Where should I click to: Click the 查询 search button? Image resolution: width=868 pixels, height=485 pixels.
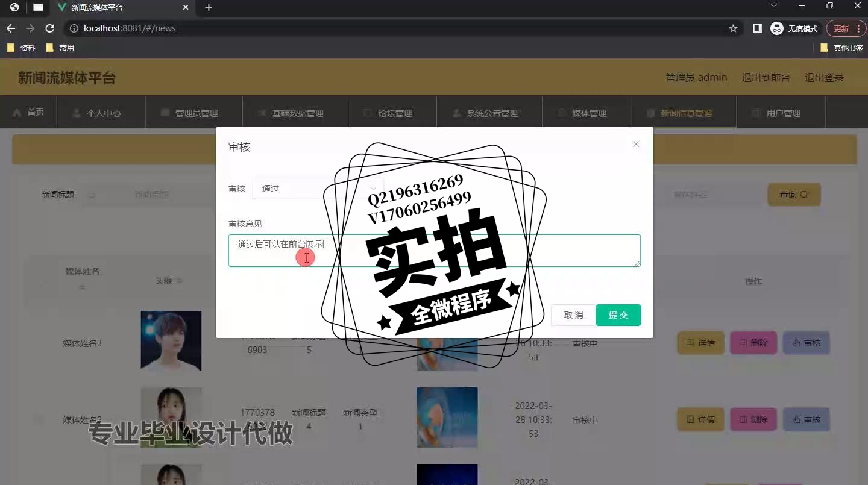click(x=794, y=195)
